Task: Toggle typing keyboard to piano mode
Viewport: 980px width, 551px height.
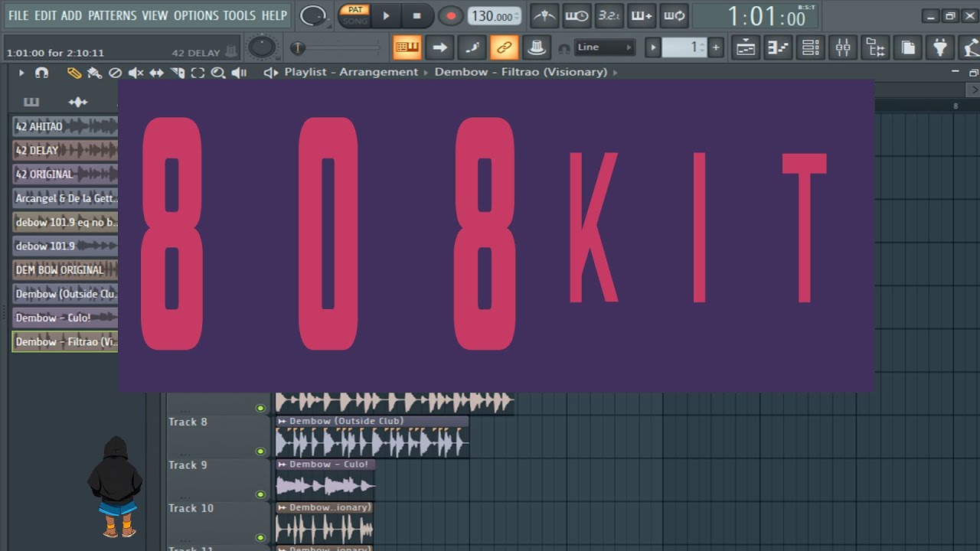Action: point(407,47)
